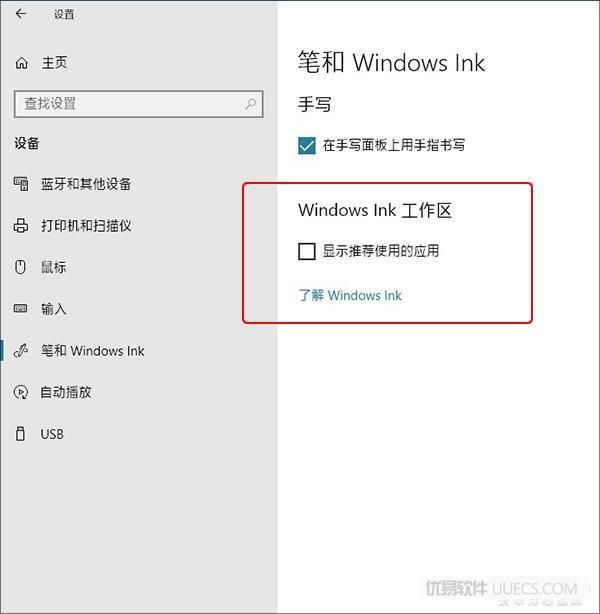Image resolution: width=600 pixels, height=614 pixels.
Task: Click the home icon beside 主页
Action: click(22, 63)
